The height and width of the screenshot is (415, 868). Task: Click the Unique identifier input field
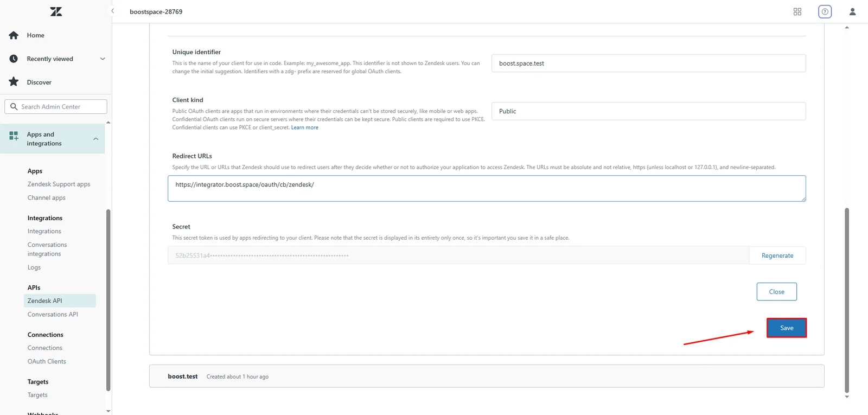tap(648, 63)
